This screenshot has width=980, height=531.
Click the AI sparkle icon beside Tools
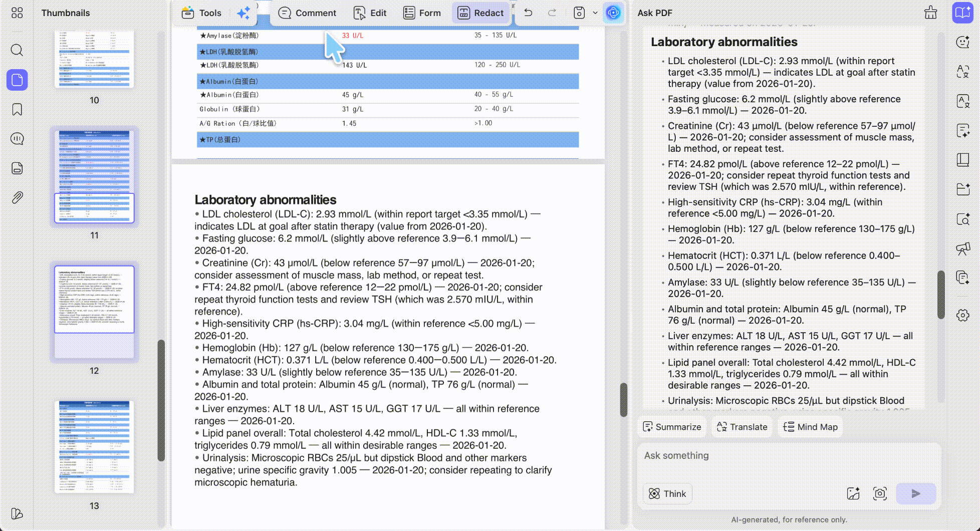(x=243, y=13)
